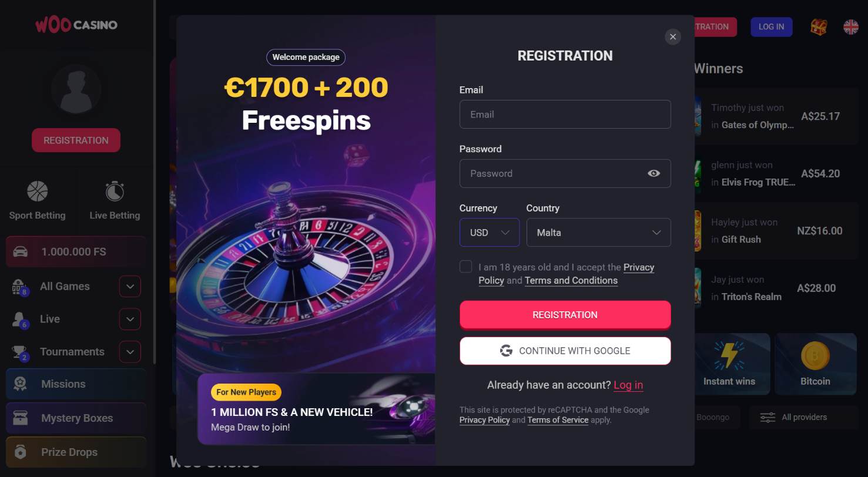868x477 pixels.
Task: Click the Woo Casino logo
Action: [x=76, y=25]
